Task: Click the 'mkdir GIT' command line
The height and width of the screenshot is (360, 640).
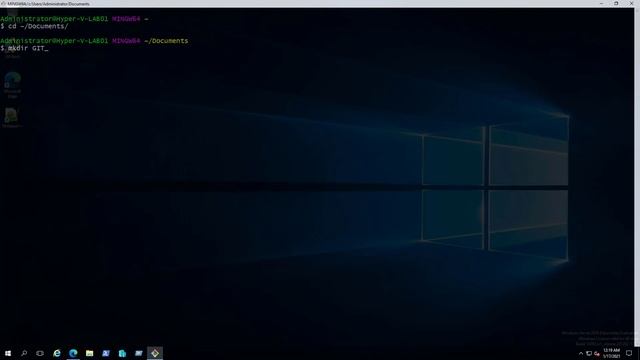Action: tap(24, 48)
